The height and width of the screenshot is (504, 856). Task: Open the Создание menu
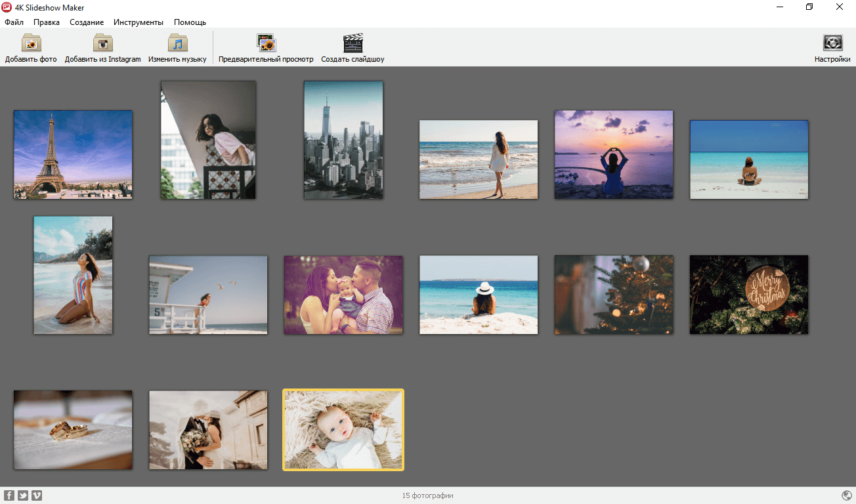(x=87, y=22)
